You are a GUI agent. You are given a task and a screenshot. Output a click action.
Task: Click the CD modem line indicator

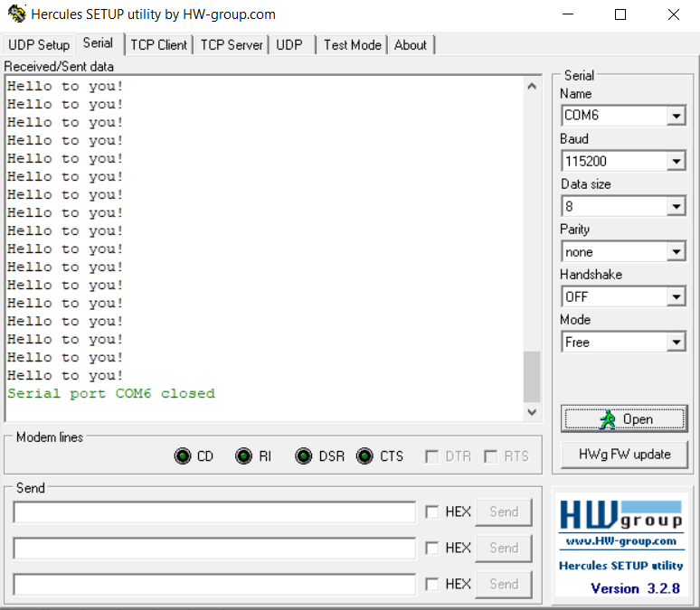click(183, 456)
